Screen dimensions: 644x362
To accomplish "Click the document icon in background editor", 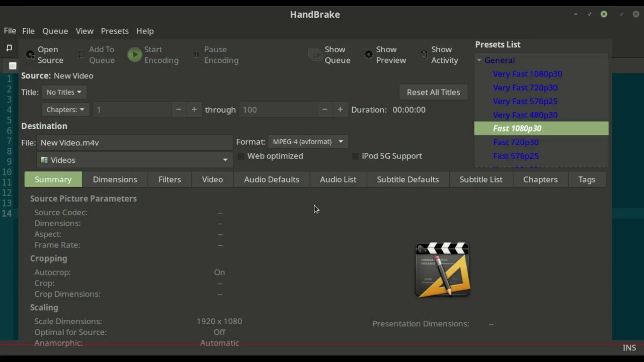I will pos(13,66).
